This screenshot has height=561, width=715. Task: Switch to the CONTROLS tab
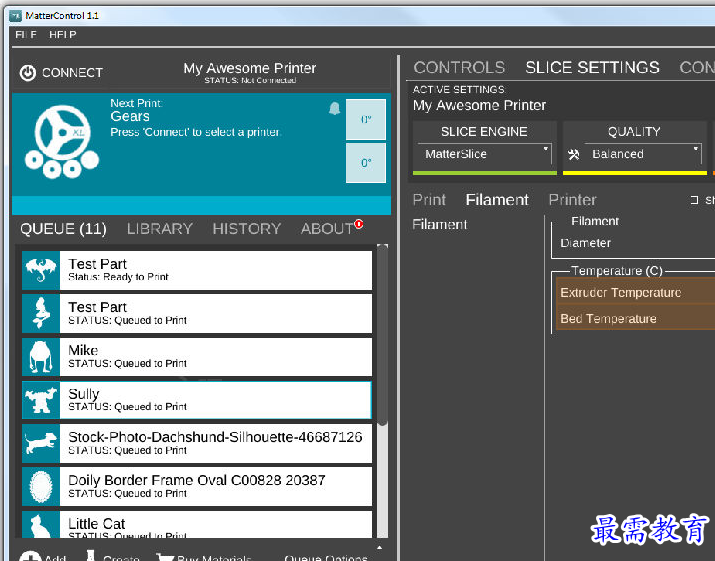(x=459, y=68)
